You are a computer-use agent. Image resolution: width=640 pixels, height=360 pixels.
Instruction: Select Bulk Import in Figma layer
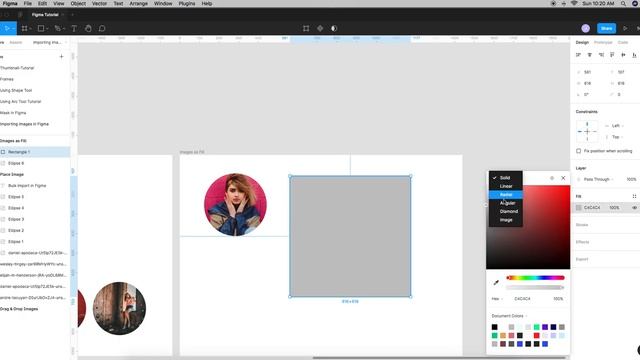click(35, 186)
